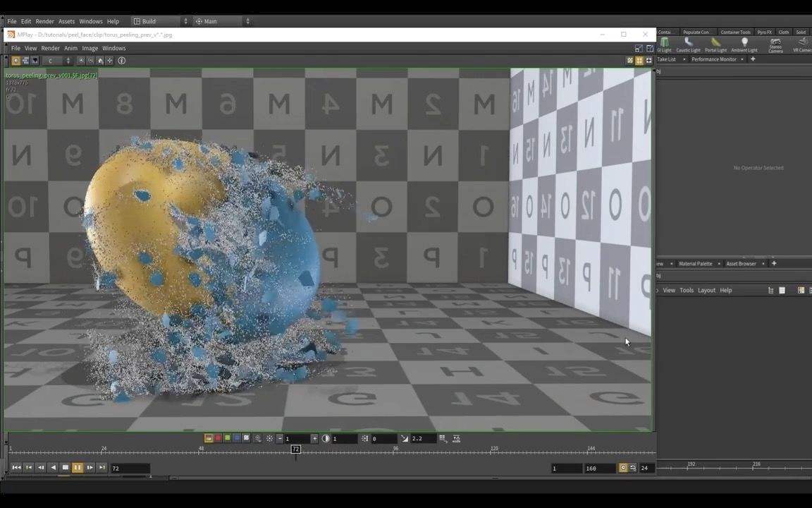This screenshot has height=508, width=812.
Task: Click the gamma curve icon
Action: [405, 439]
